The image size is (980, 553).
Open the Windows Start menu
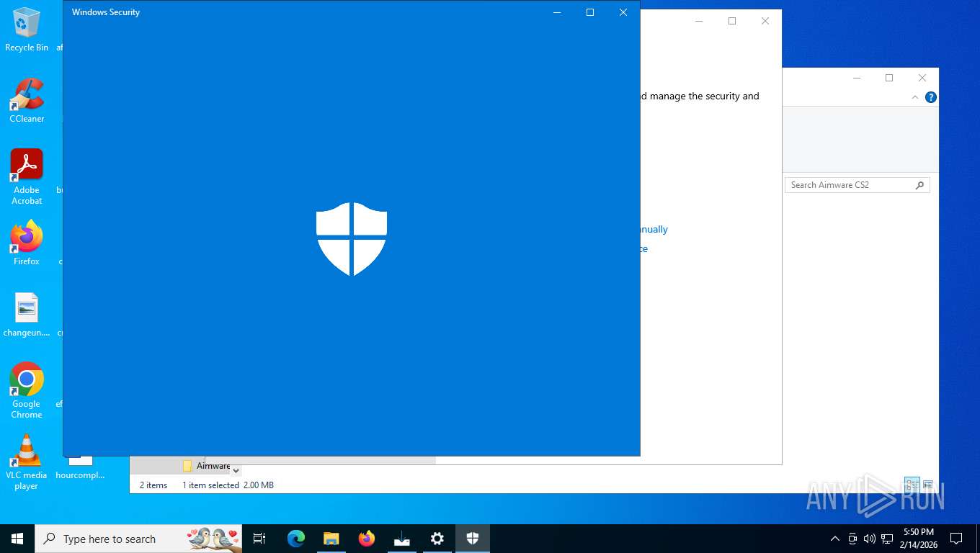click(x=17, y=539)
